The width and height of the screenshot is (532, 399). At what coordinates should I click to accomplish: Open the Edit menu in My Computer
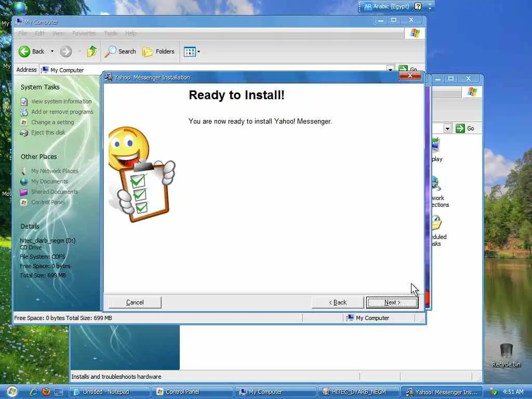39,33
